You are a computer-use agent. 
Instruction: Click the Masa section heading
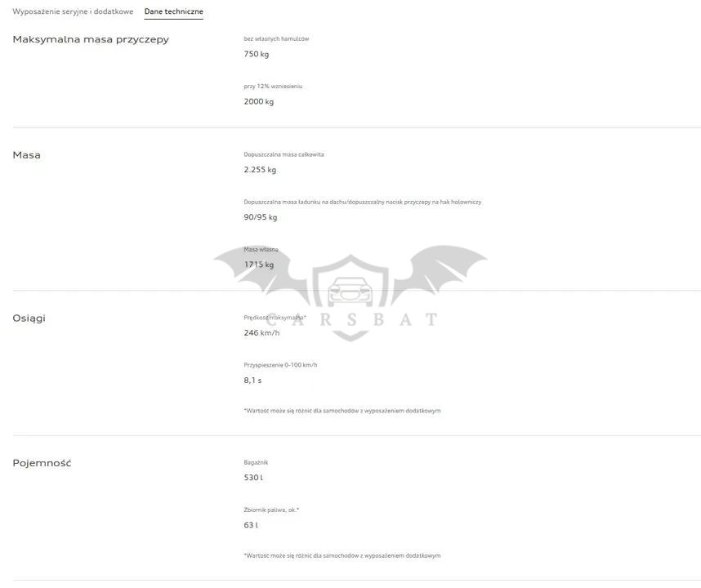coord(26,155)
